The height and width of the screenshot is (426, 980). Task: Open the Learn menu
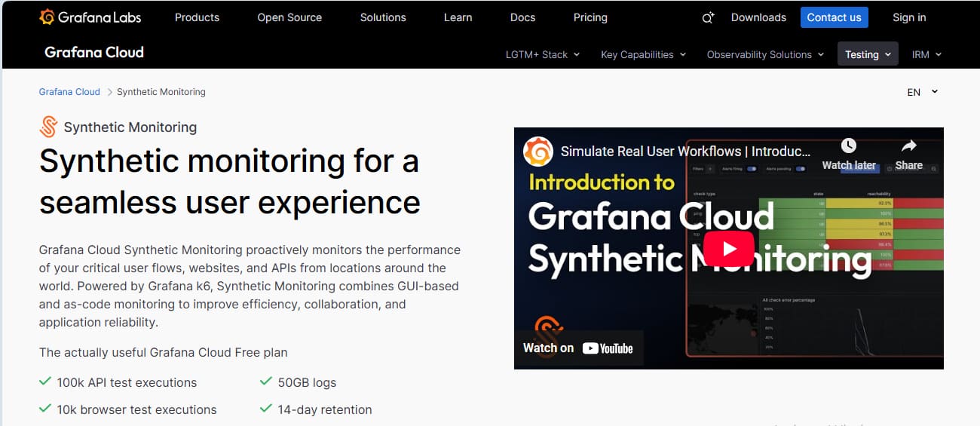(458, 17)
